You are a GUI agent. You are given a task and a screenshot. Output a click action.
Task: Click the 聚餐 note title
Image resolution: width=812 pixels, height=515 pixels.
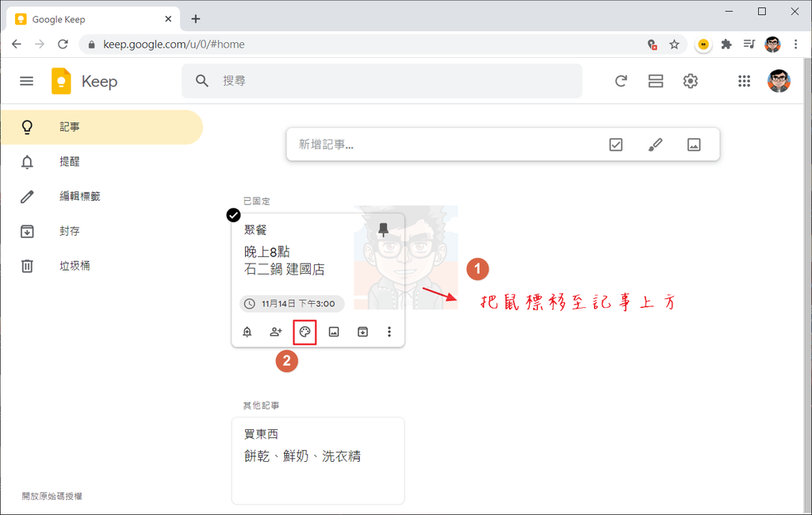point(255,230)
